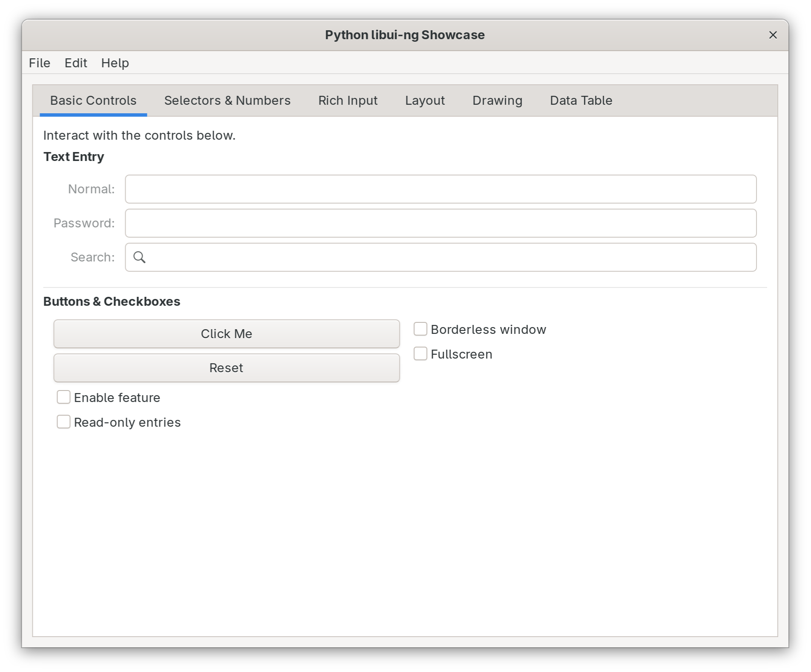The width and height of the screenshot is (811, 672).
Task: Select the Layout tab
Action: point(425,101)
